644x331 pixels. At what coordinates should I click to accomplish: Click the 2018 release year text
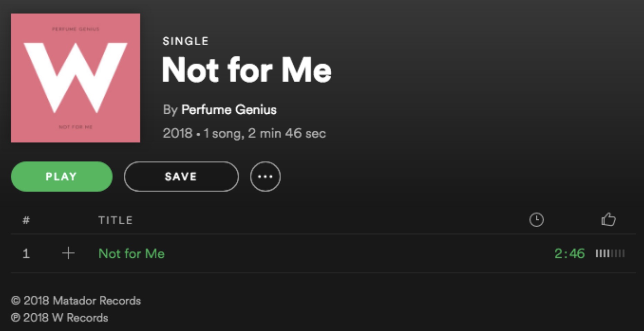click(177, 133)
